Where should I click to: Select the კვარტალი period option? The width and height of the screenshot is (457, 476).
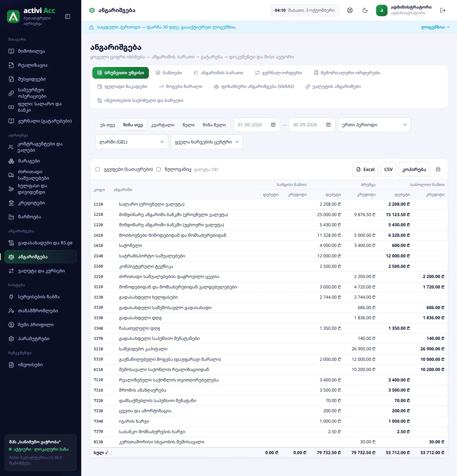tap(163, 125)
